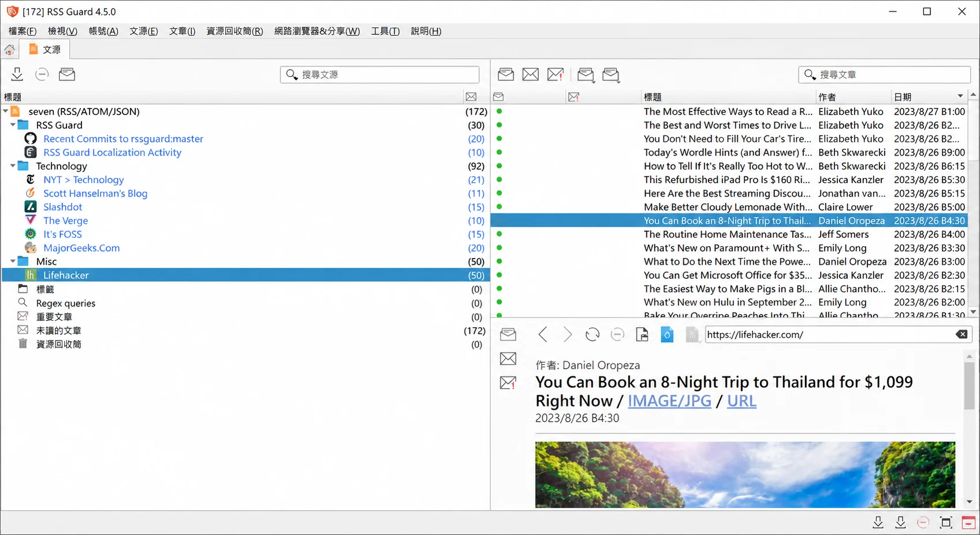Select The Verge feed
This screenshot has height=535, width=980.
click(x=66, y=220)
